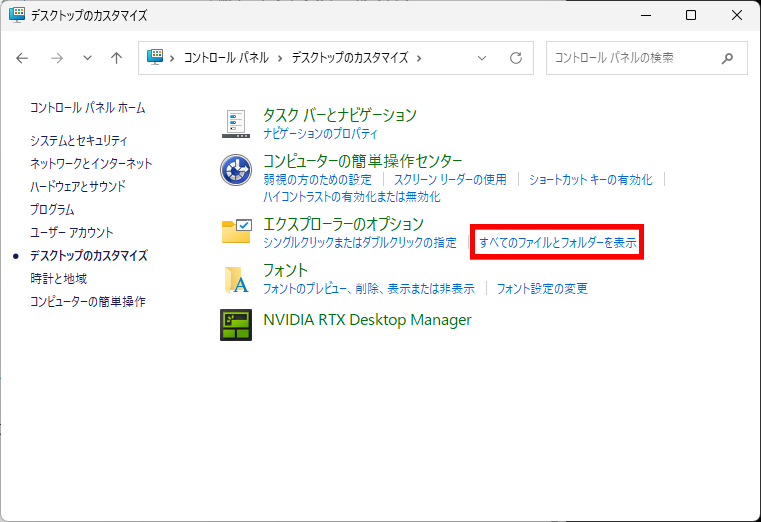This screenshot has height=522, width=761.
Task: Click the Control Panel icon in address bar
Action: point(155,57)
